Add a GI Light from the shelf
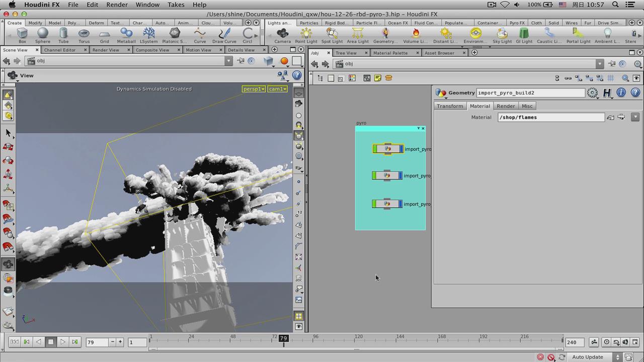The image size is (644, 362). click(x=524, y=36)
